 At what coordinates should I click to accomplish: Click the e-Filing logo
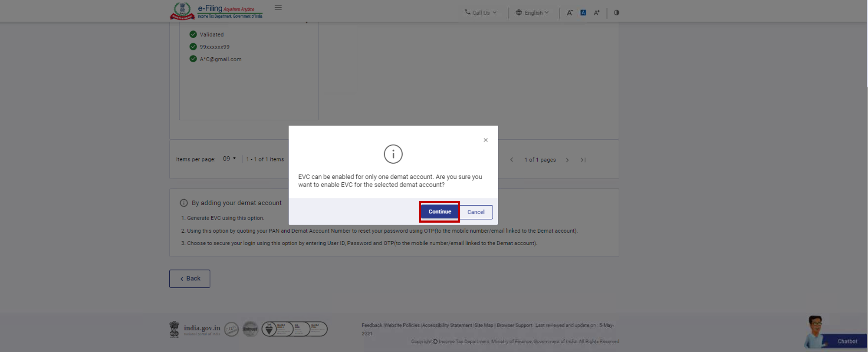click(x=216, y=11)
